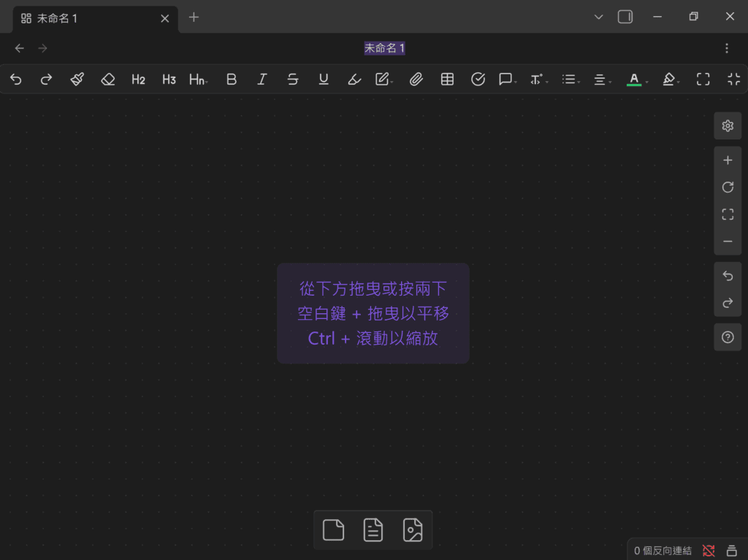Toggle bold formatting

click(232, 80)
